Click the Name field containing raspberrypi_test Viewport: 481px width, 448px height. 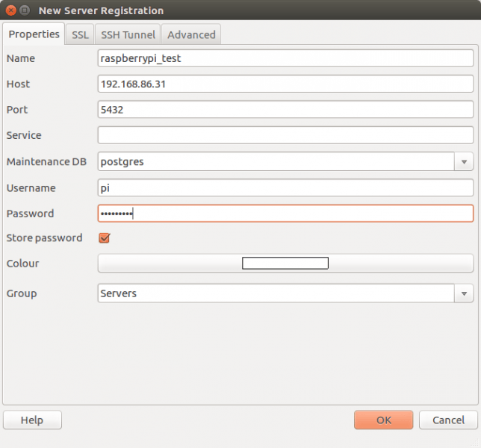pyautogui.click(x=285, y=58)
